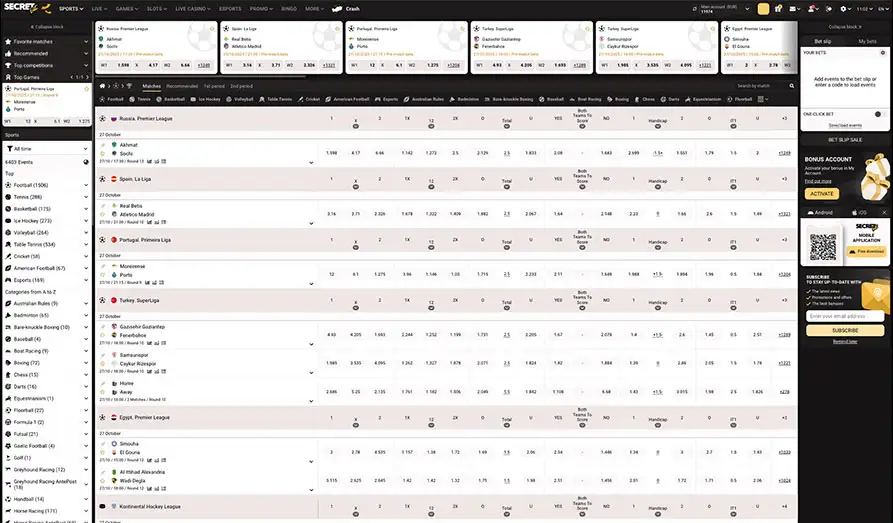Screen dimensions: 893x523
Task: Open messages envelope icon in header
Action: pos(793,9)
